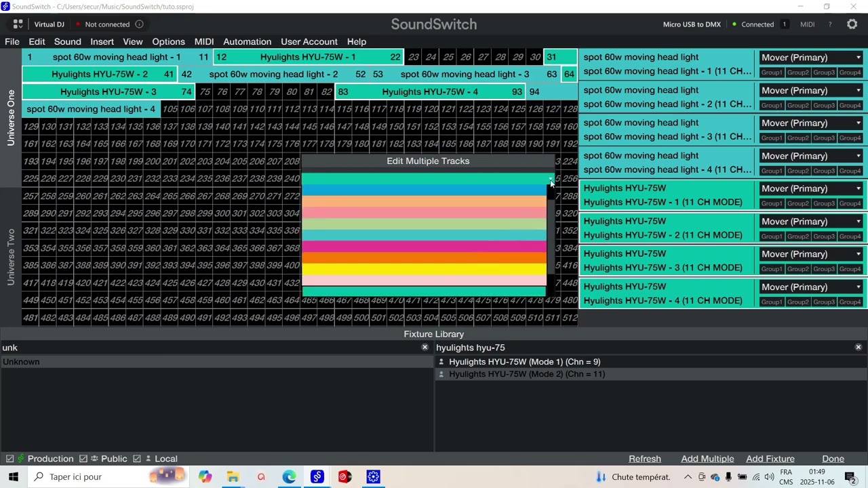Viewport: 868px width, 488px height.
Task: Click the Public group icon
Action: click(x=94, y=459)
